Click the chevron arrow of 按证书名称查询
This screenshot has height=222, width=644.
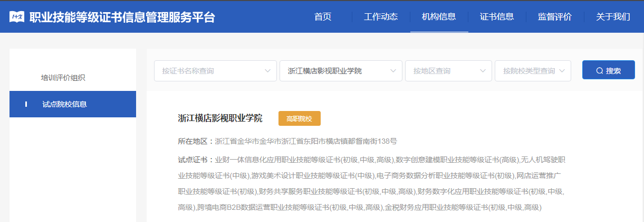(267, 71)
